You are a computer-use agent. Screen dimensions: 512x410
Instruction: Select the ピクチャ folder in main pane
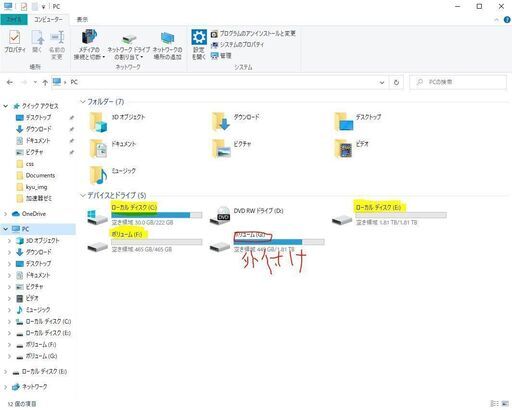tap(232, 149)
